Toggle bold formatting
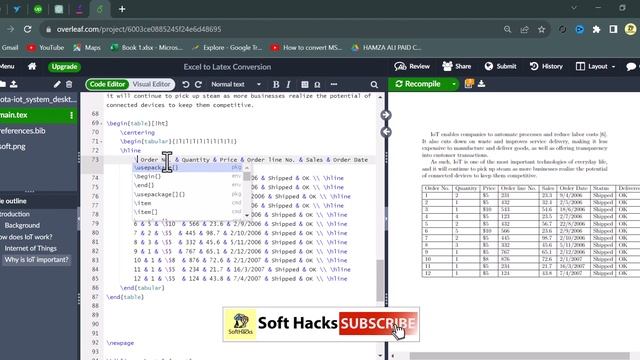The image size is (640, 360). (x=276, y=84)
